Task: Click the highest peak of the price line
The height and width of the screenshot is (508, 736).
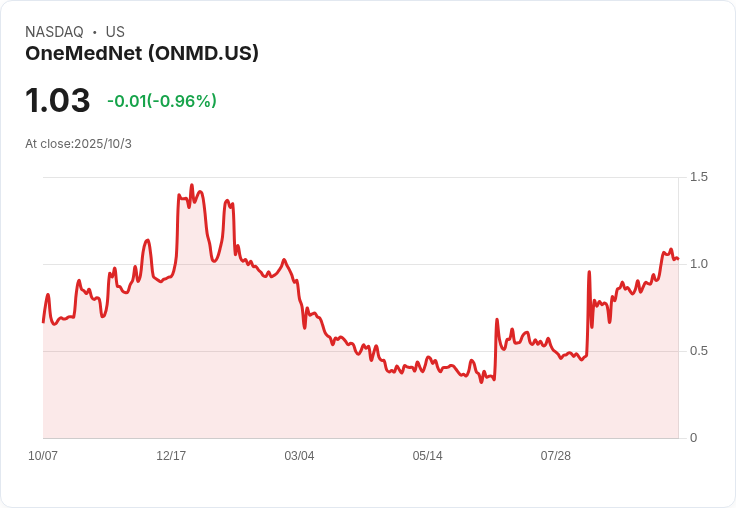Action: (x=191, y=186)
